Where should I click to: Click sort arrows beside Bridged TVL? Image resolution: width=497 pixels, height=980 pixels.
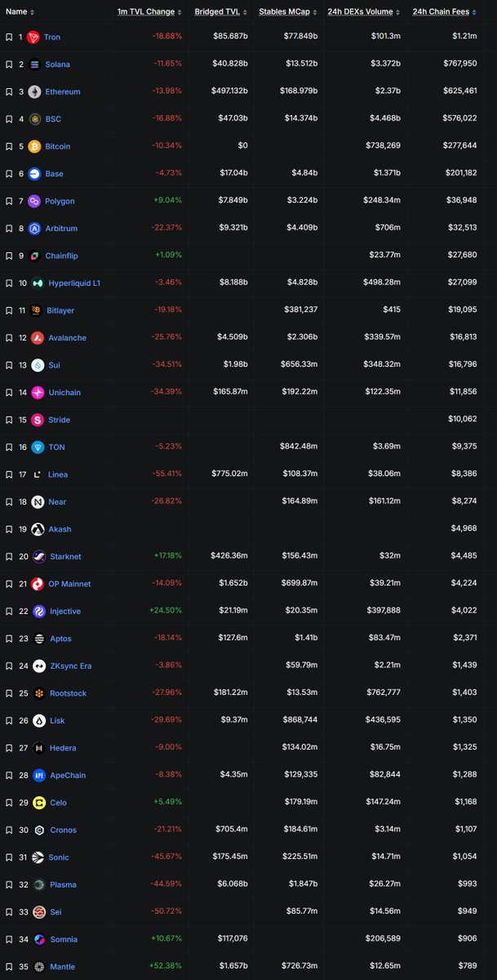coord(242,12)
